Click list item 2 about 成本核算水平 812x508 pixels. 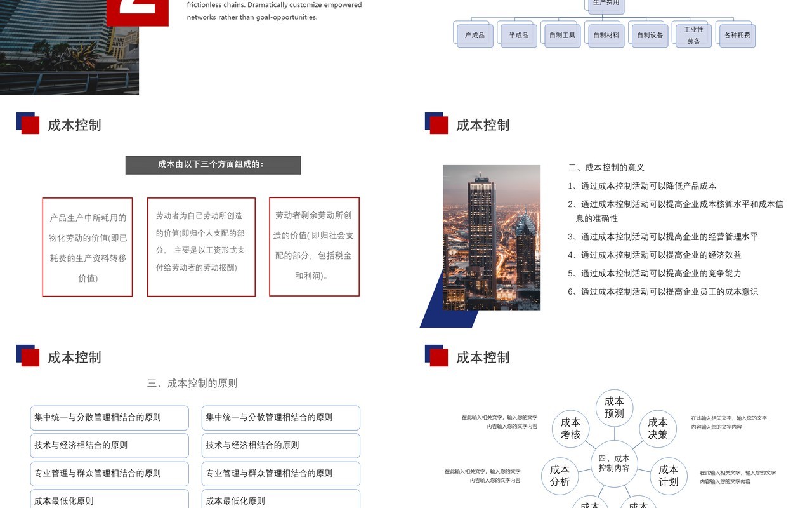(676, 211)
